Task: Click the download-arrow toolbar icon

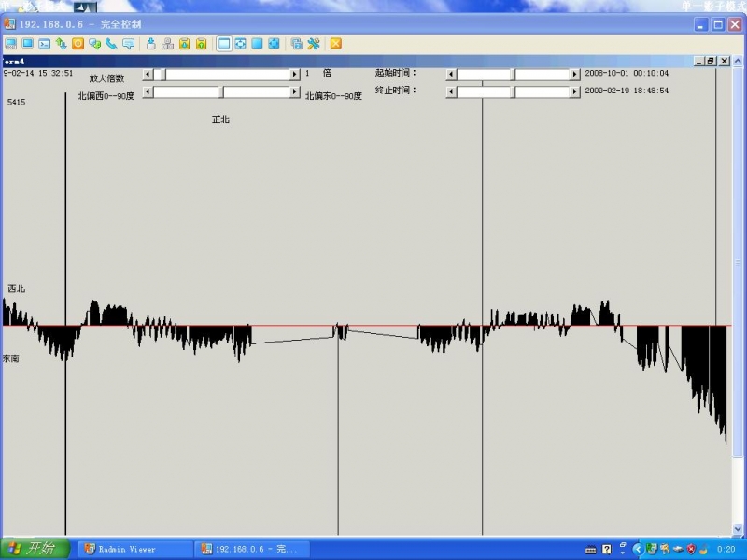Action: point(151,44)
